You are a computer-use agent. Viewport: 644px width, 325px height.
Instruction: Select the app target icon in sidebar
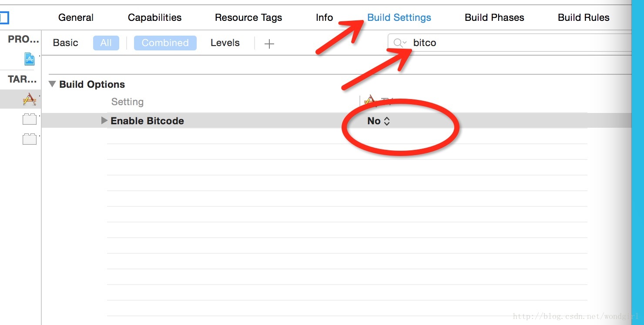(30, 99)
